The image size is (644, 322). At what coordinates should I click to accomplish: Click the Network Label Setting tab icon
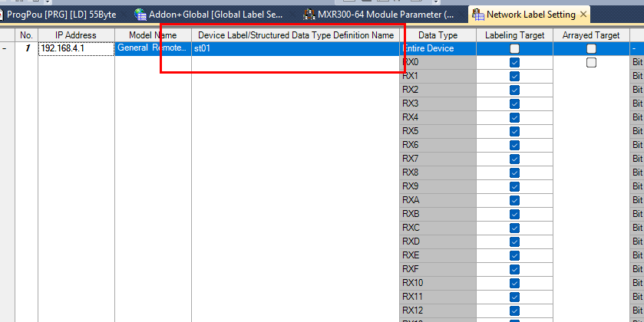coord(477,14)
